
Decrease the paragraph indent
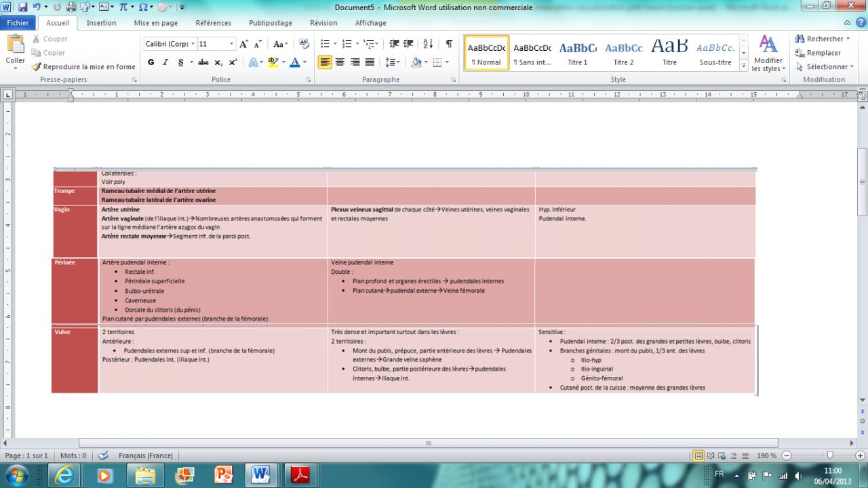pos(394,44)
